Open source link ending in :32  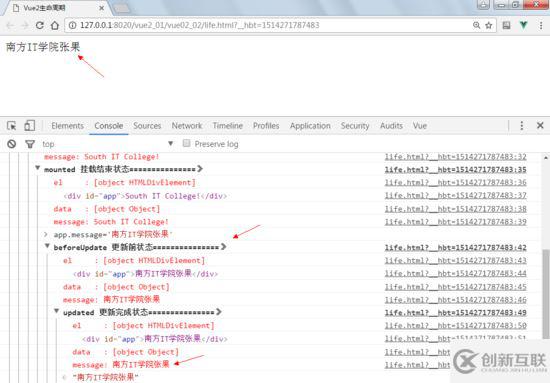(x=456, y=157)
